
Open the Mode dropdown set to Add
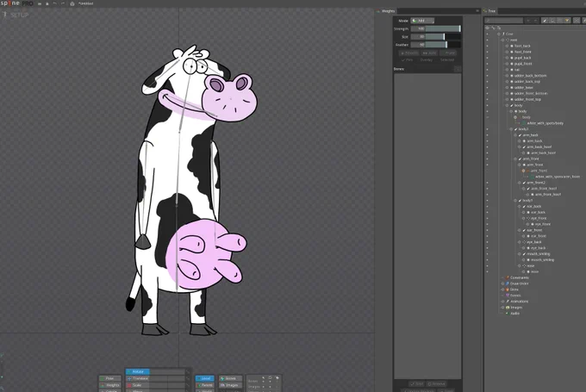click(x=422, y=21)
